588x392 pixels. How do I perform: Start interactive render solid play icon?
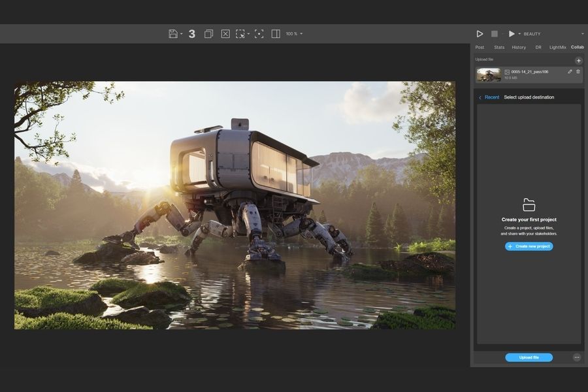512,34
